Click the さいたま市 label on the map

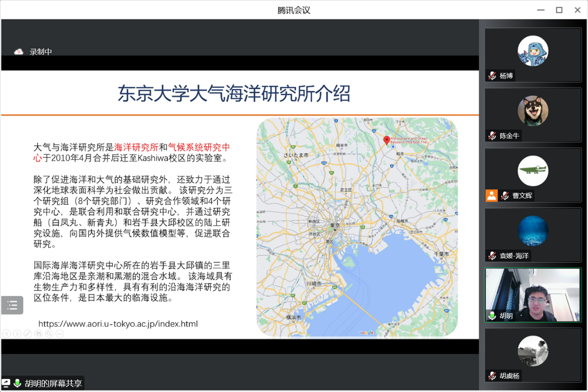click(x=296, y=155)
